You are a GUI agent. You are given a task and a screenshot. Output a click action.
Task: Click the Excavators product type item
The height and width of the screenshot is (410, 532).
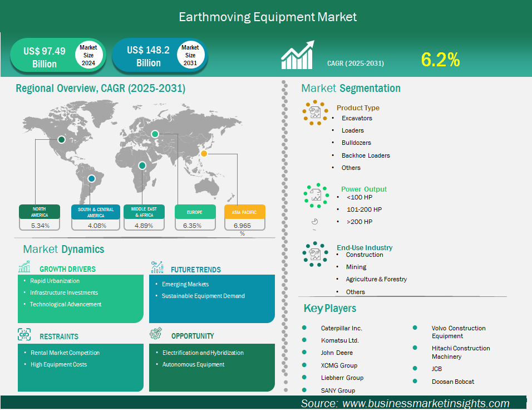pos(357,118)
